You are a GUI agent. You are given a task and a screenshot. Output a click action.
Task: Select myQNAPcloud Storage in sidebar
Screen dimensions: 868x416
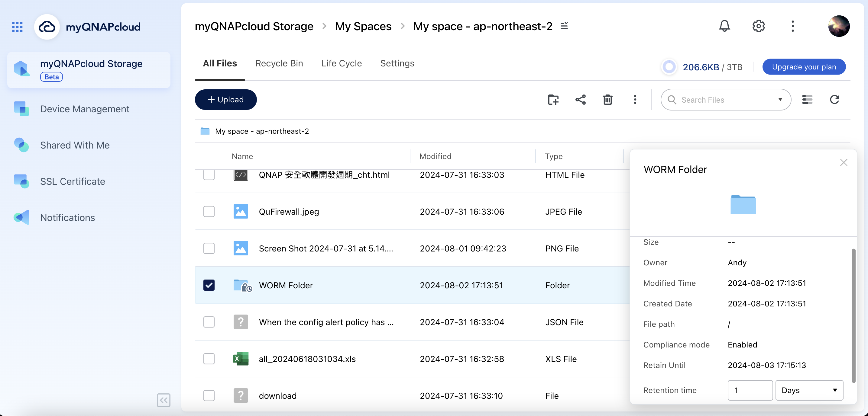coord(89,70)
